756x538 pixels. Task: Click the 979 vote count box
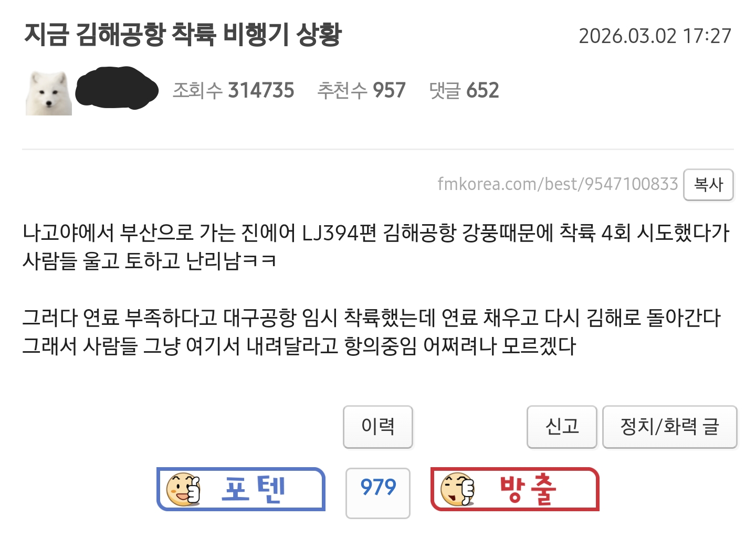pyautogui.click(x=378, y=493)
